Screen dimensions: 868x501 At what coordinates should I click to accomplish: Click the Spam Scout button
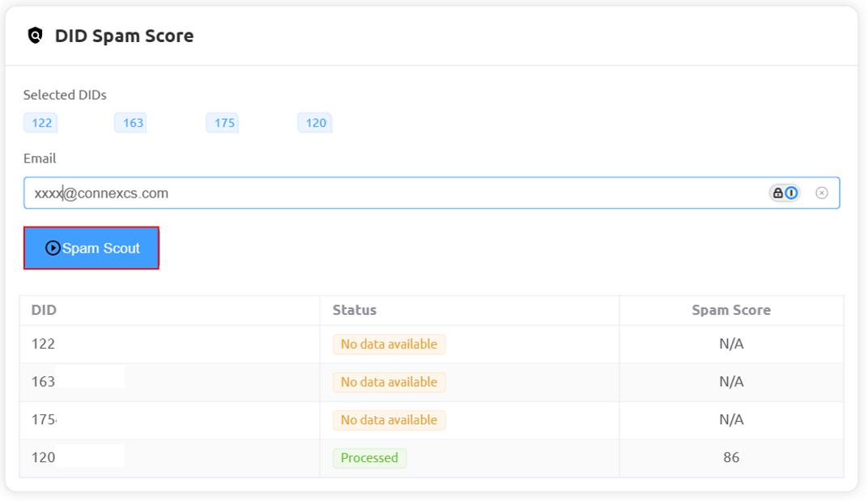coord(91,248)
